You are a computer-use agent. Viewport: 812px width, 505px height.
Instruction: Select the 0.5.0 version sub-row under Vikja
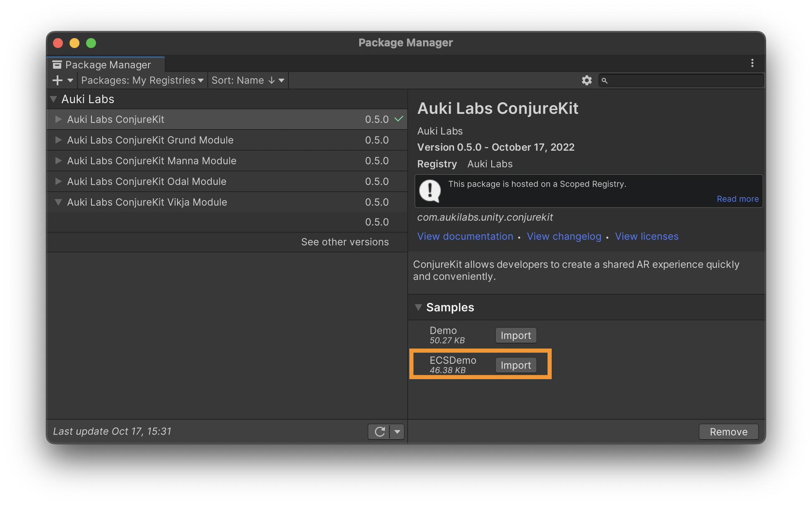pos(227,222)
